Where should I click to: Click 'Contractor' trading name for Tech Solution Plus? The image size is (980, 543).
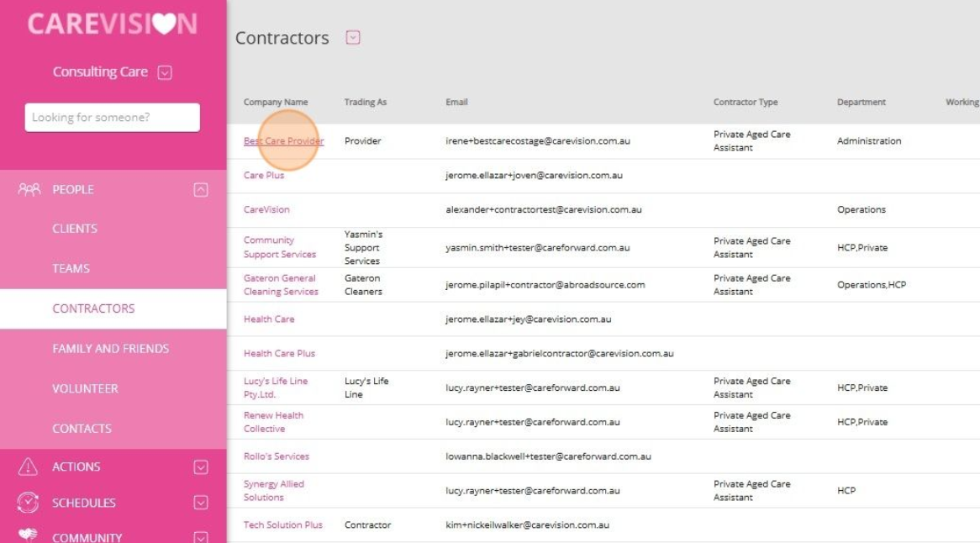click(x=367, y=525)
